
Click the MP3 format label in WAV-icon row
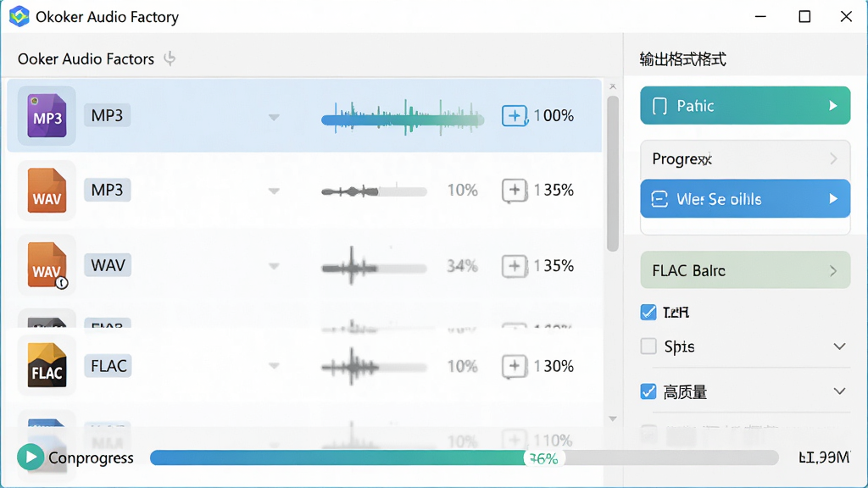pos(107,190)
